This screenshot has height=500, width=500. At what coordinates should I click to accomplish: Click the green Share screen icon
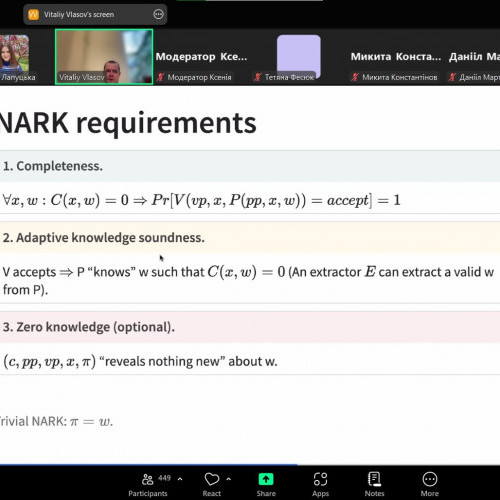click(x=266, y=480)
